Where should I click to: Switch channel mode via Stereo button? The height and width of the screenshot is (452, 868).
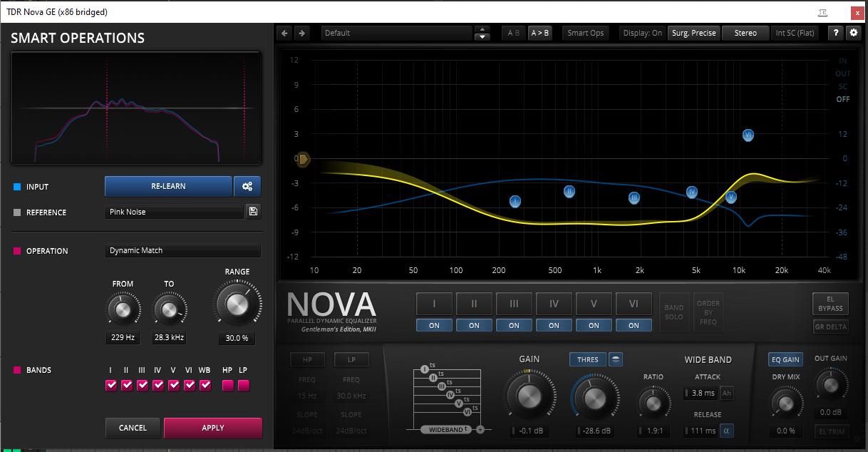point(745,33)
